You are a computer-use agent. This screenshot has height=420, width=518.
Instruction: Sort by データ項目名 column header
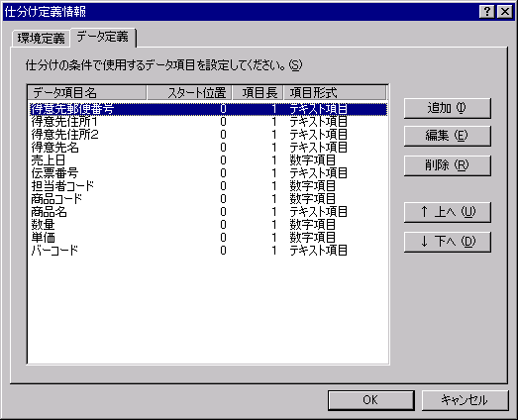tap(87, 92)
